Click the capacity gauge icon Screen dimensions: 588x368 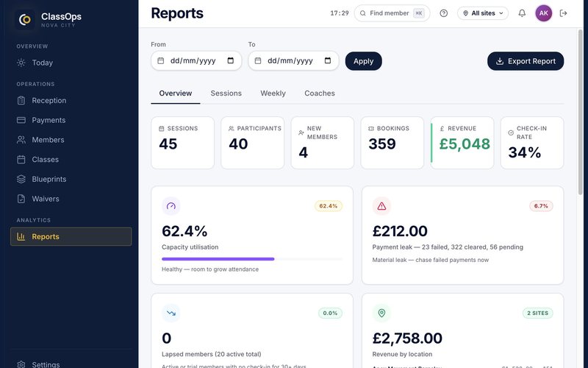click(171, 206)
